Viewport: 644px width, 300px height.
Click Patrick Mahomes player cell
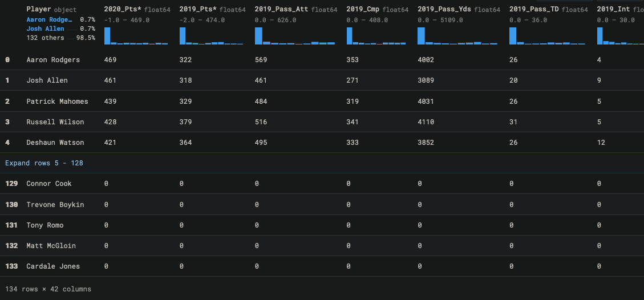[57, 102]
